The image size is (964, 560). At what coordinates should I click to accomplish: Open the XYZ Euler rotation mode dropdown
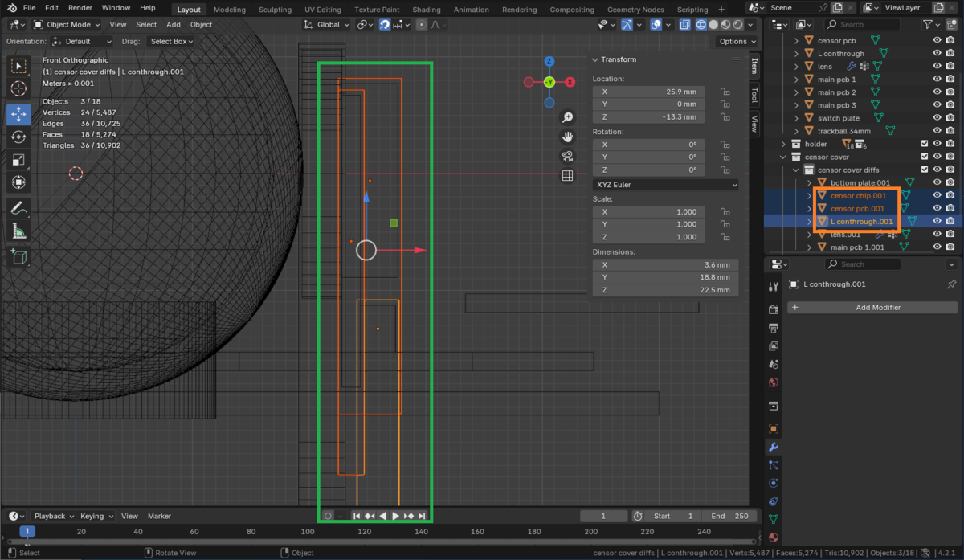point(665,185)
